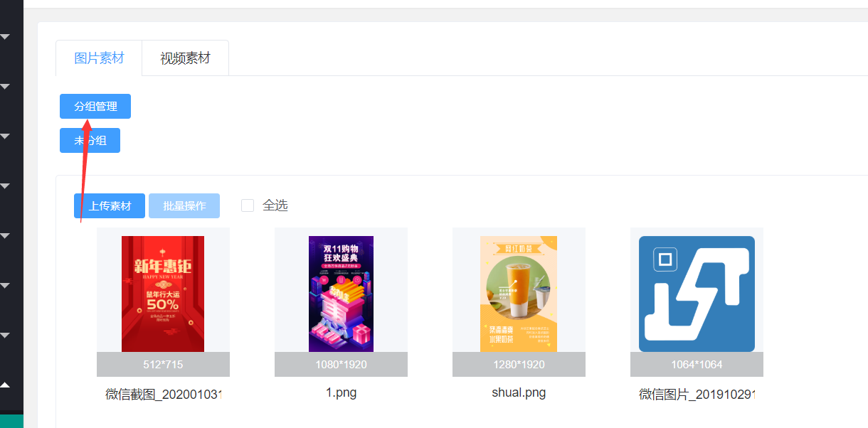This screenshot has width=868, height=428.
Task: Open the red 新年惠钜 poster thumbnail
Action: 163,294
